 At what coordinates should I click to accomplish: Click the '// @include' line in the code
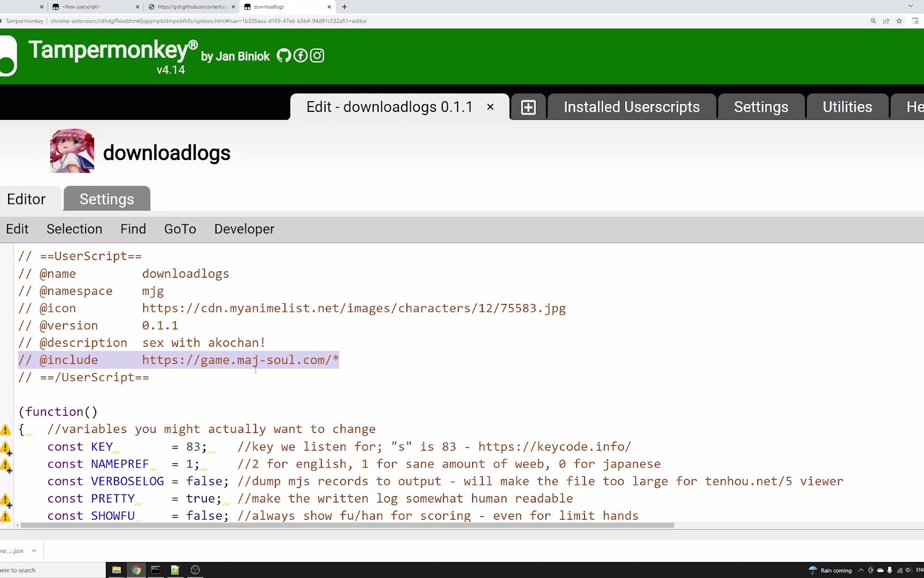point(179,360)
